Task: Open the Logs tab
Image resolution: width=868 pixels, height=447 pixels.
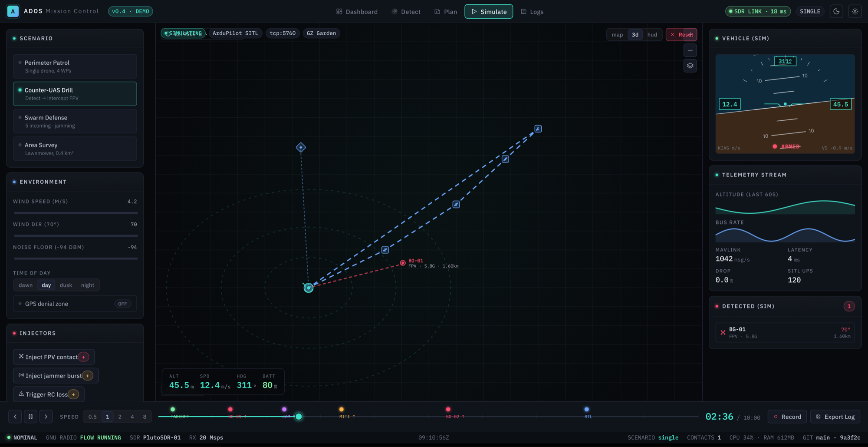Action: tap(532, 12)
